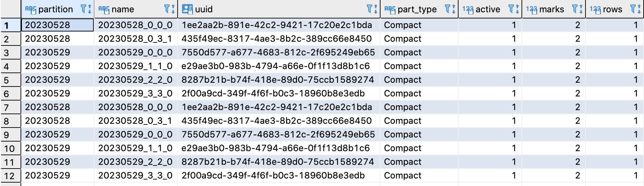Open filter icon for partition column
644x186 pixels.
click(x=83, y=9)
